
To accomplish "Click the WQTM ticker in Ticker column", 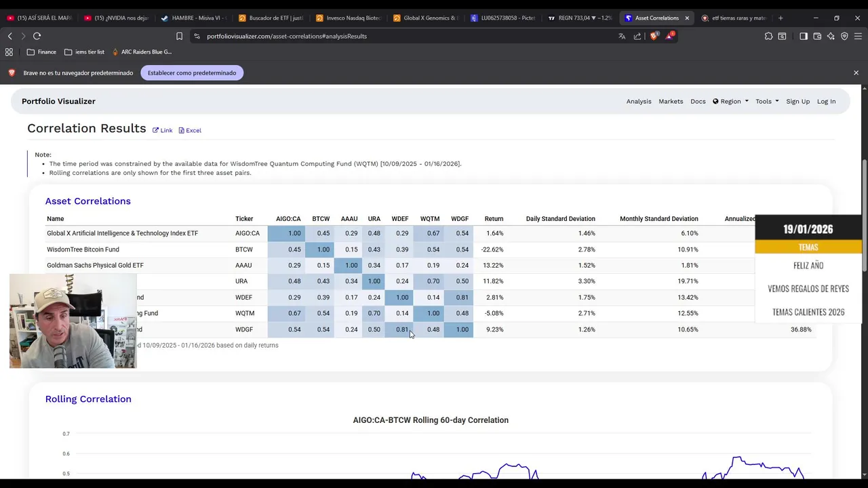I will click(245, 313).
